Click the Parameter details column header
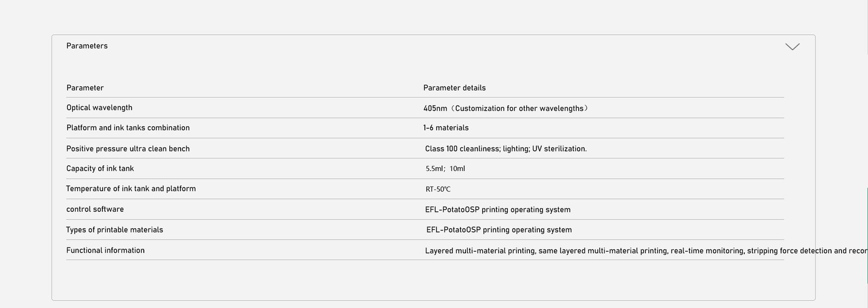This screenshot has height=308, width=868. [x=454, y=88]
